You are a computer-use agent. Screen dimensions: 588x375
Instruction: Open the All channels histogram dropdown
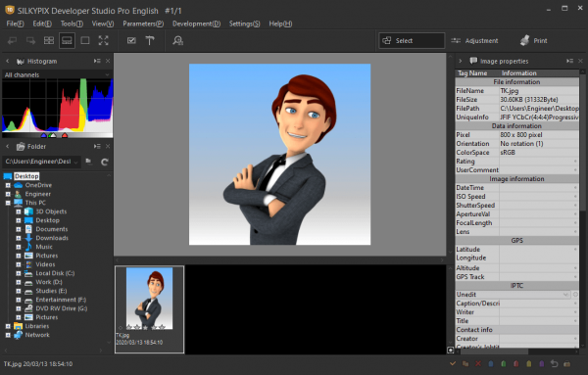(57, 74)
